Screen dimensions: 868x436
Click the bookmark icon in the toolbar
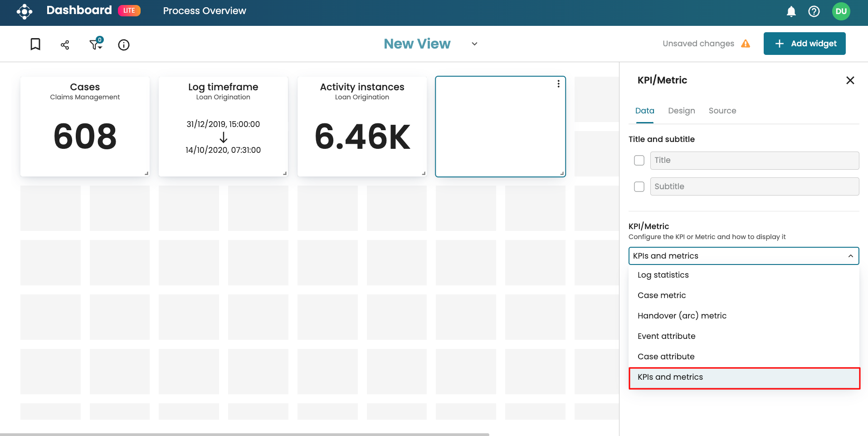(35, 44)
